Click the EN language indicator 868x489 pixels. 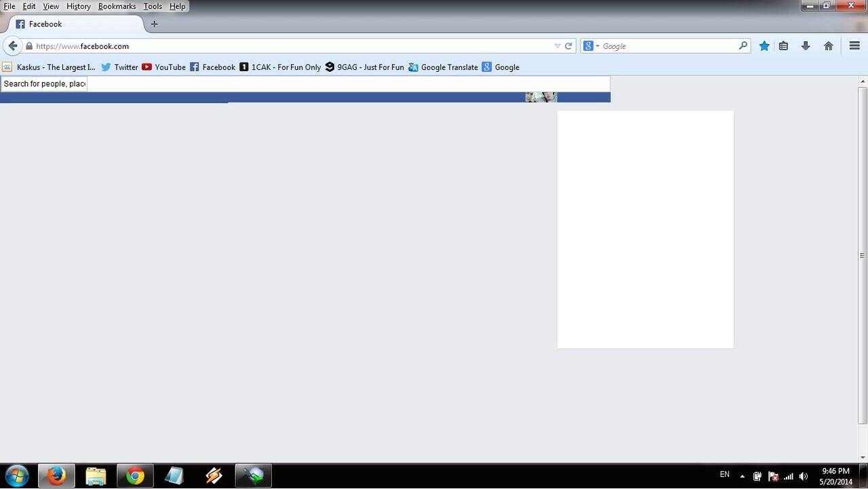point(724,475)
